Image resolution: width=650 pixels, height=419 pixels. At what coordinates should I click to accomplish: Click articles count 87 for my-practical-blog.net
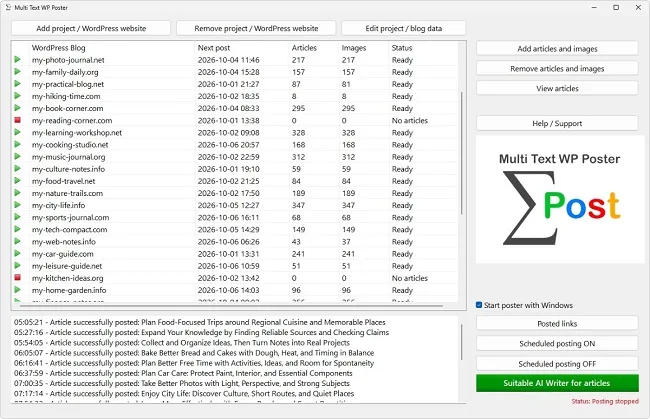[x=296, y=84]
